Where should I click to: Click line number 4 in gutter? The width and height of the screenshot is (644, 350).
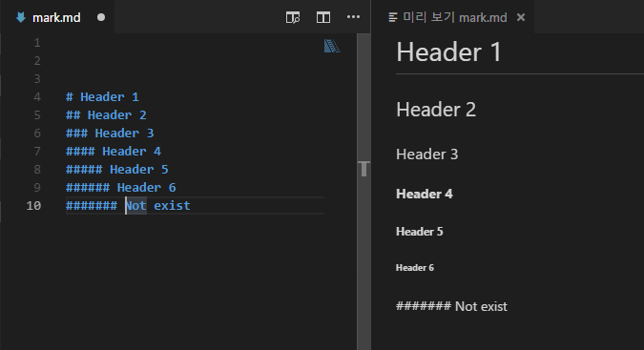coord(37,97)
